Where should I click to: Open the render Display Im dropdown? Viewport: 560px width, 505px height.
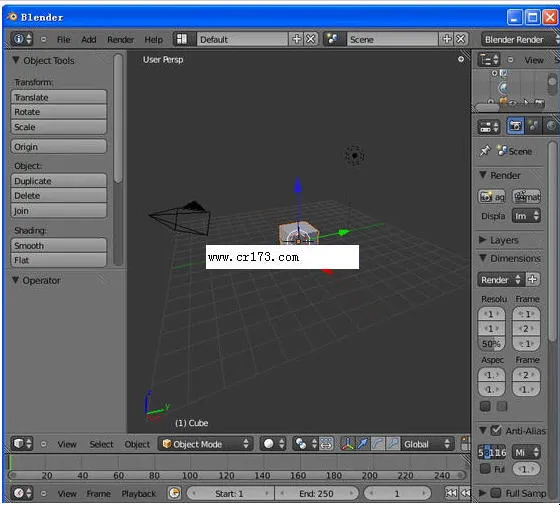(526, 216)
